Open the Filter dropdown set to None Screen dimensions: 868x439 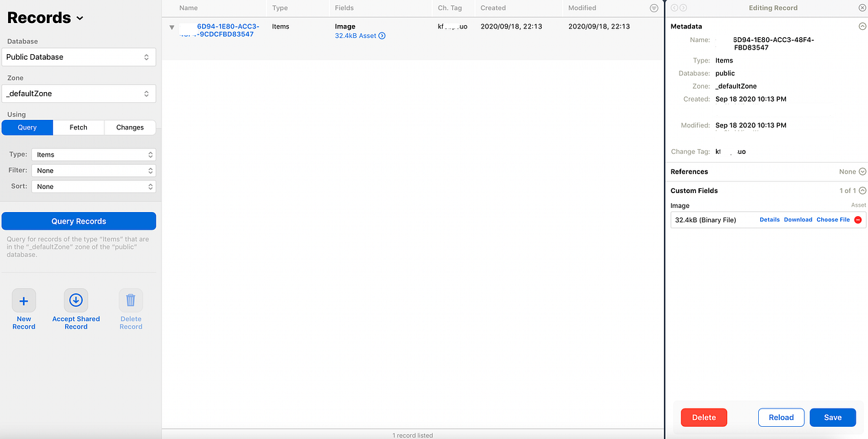(93, 170)
